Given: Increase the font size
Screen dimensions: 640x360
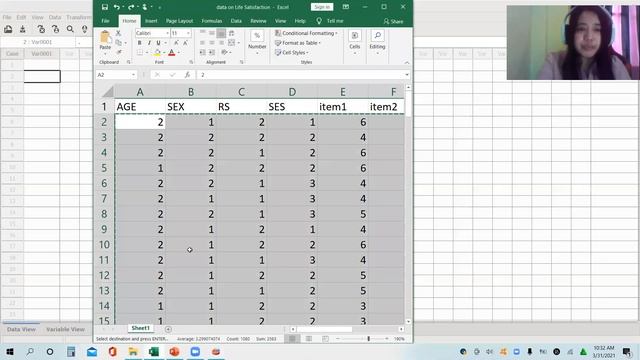Looking at the screenshot, I should point(176,43).
